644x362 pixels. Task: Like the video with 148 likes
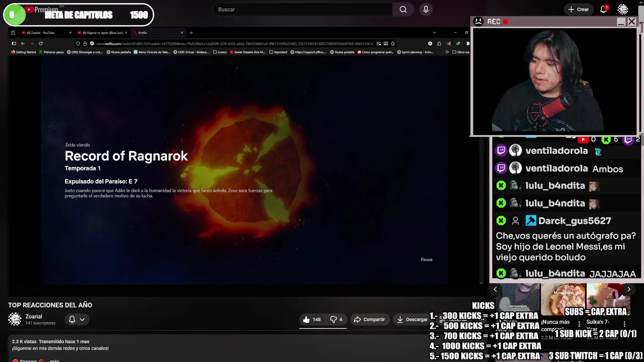coord(311,319)
